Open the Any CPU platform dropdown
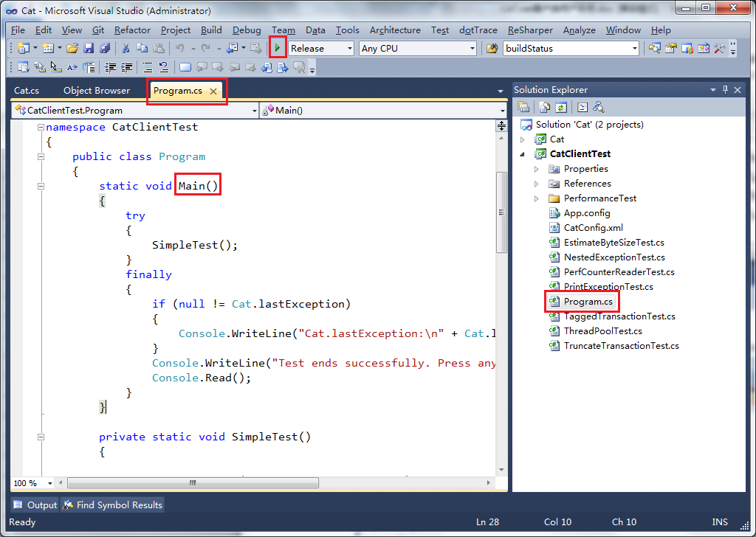The image size is (756, 537). tap(472, 48)
